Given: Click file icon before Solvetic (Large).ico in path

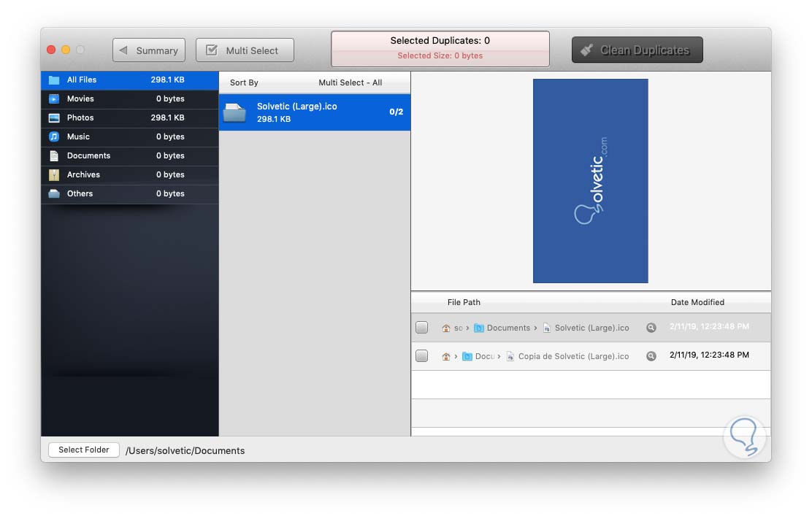Looking at the screenshot, I should [546, 328].
